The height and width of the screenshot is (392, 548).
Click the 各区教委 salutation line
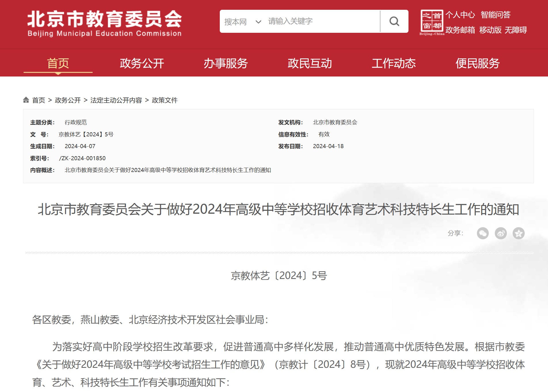(x=150, y=320)
